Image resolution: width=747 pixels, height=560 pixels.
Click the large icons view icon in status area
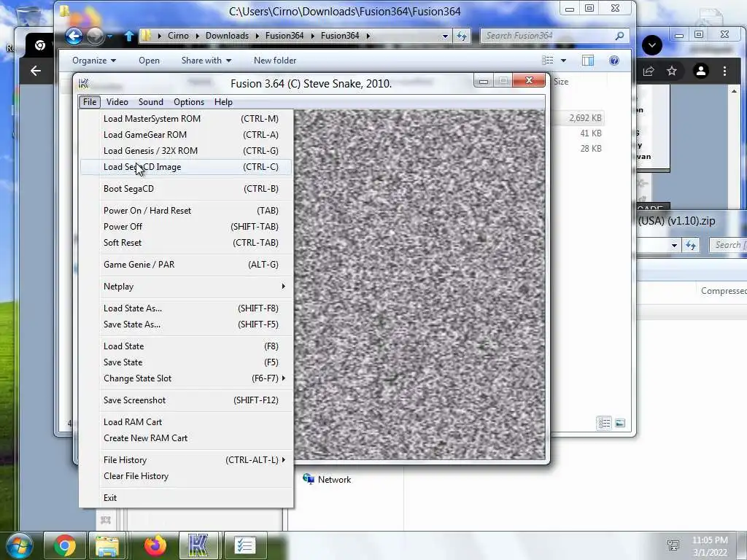(x=620, y=423)
